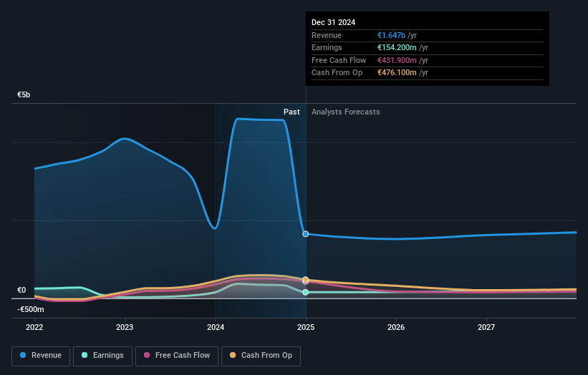Click the €5b y-axis label
The image size is (588, 375).
pyautogui.click(x=24, y=94)
